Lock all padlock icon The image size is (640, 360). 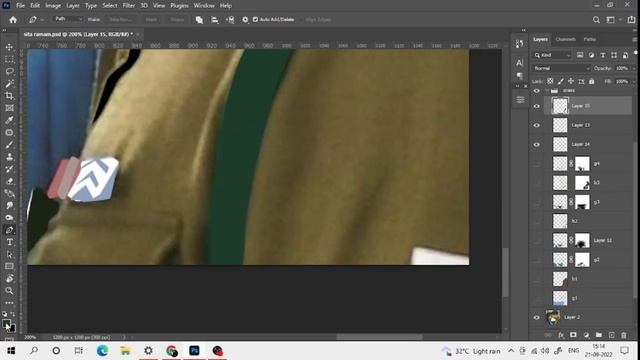click(591, 81)
